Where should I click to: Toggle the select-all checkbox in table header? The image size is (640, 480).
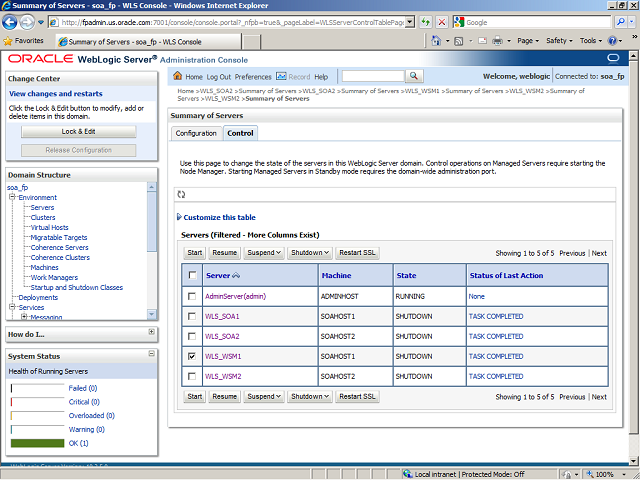click(192, 275)
